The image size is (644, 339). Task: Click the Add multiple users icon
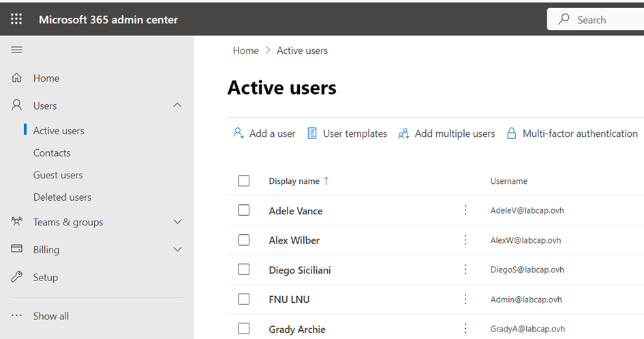(403, 133)
